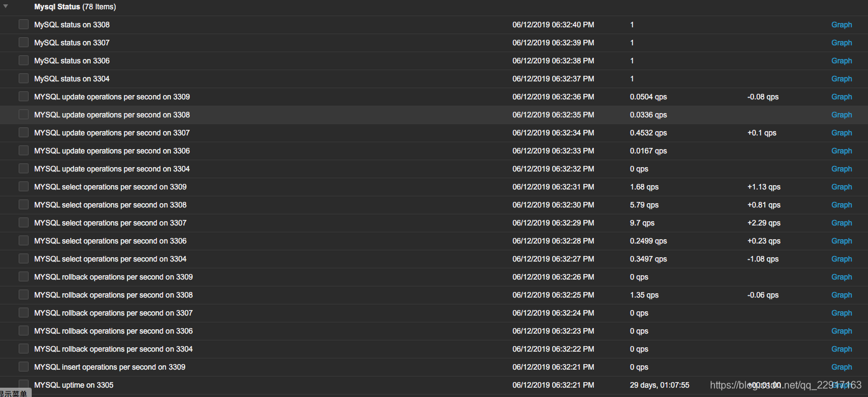Show Graph for rollback operations on 3306

[x=841, y=331]
